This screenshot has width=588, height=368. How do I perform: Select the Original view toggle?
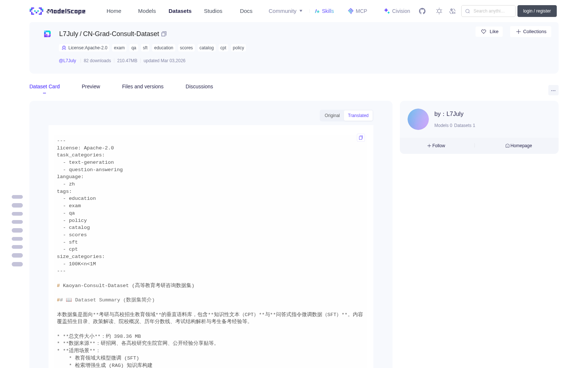(332, 116)
